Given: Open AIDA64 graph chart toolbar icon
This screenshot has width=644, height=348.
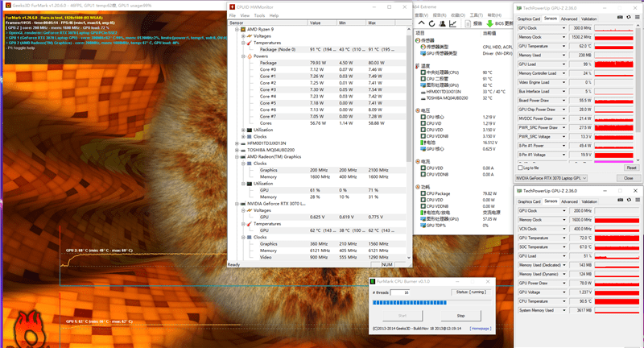Looking at the screenshot, I should click(x=452, y=23).
